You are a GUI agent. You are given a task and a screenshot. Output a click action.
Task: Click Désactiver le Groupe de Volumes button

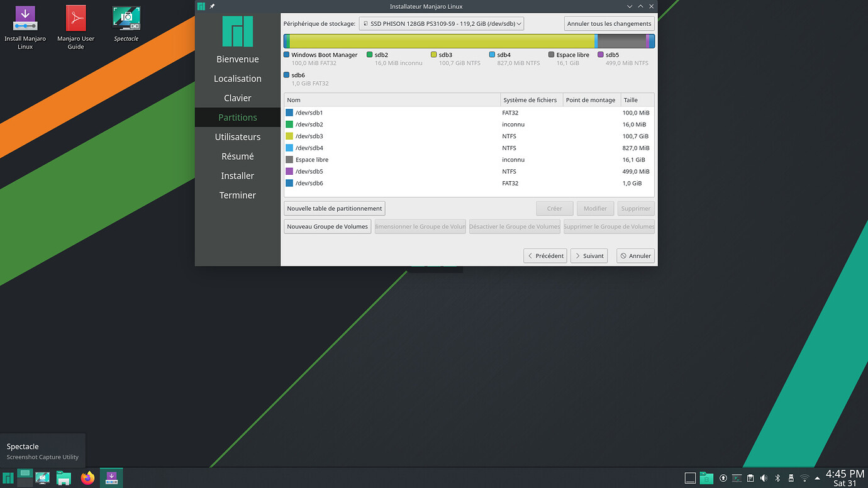515,226
